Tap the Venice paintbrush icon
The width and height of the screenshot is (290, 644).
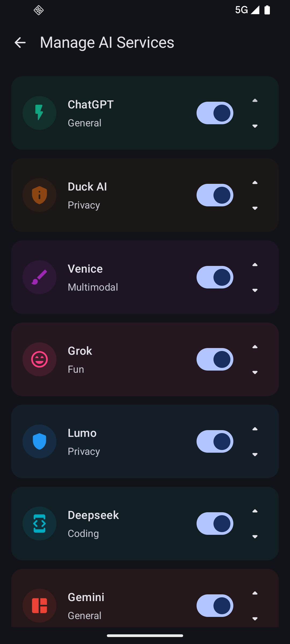[39, 277]
